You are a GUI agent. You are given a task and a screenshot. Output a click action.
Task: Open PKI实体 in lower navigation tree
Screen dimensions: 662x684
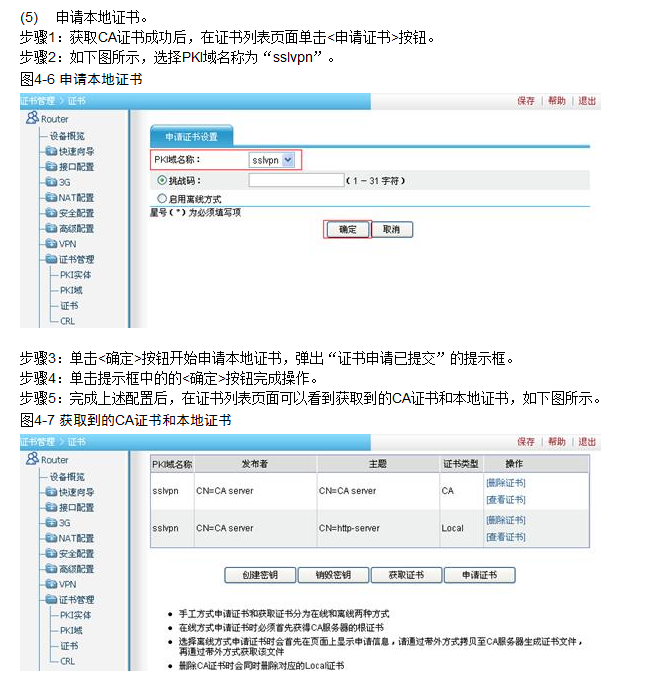pyautogui.click(x=75, y=615)
